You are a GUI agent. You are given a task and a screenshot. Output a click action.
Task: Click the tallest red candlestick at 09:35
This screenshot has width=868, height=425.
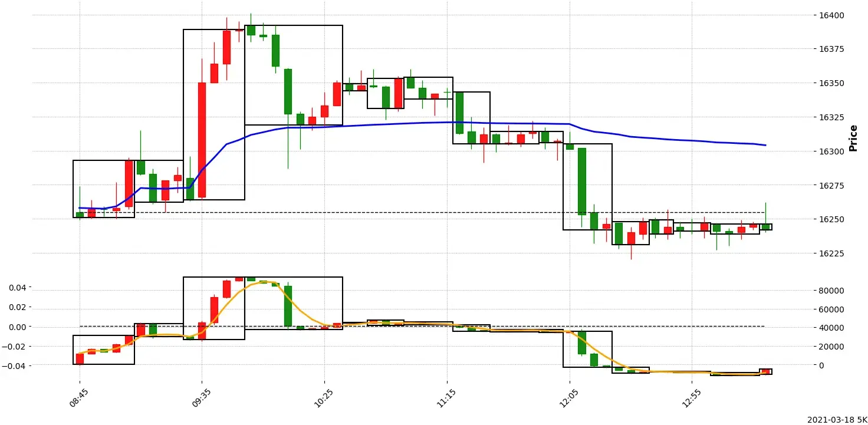(x=202, y=140)
